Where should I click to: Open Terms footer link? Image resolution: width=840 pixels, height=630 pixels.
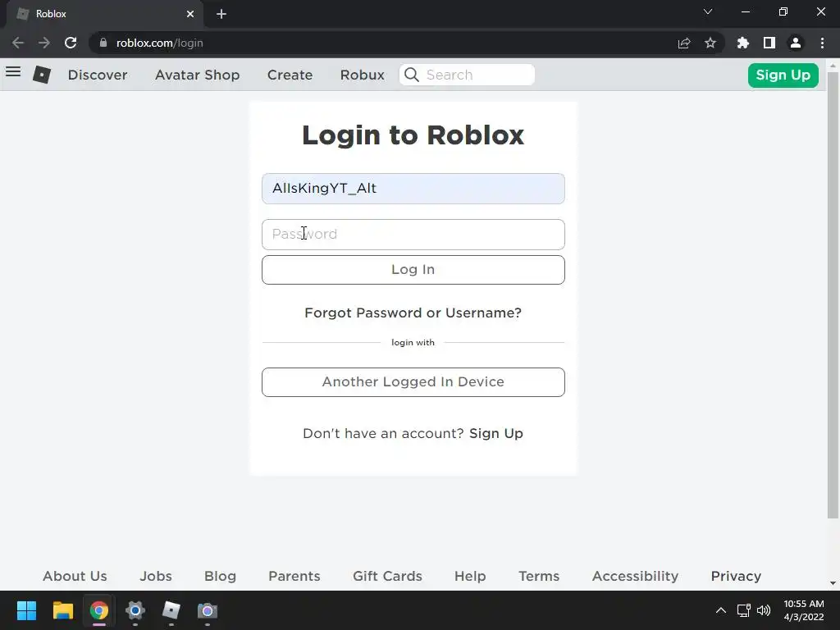click(x=539, y=576)
